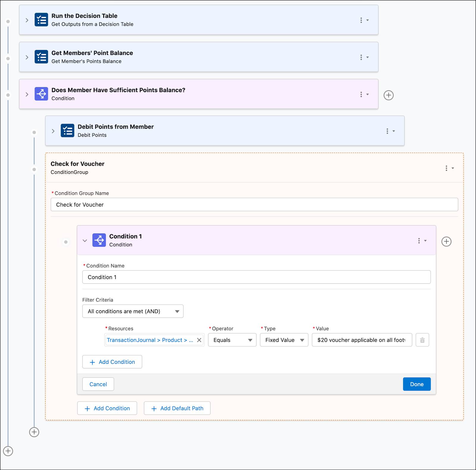Viewport: 476px width, 470px height.
Task: Click the Condition 1 branch icon
Action: 99,240
